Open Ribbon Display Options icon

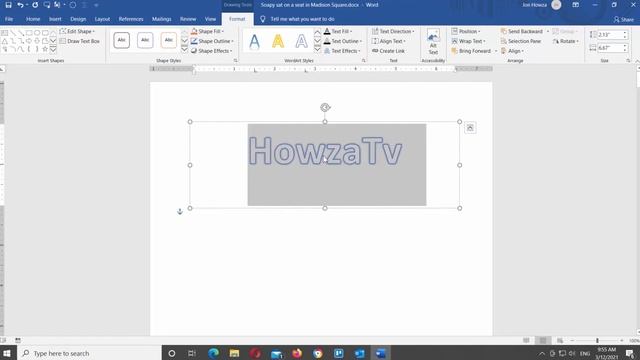(x=576, y=5)
